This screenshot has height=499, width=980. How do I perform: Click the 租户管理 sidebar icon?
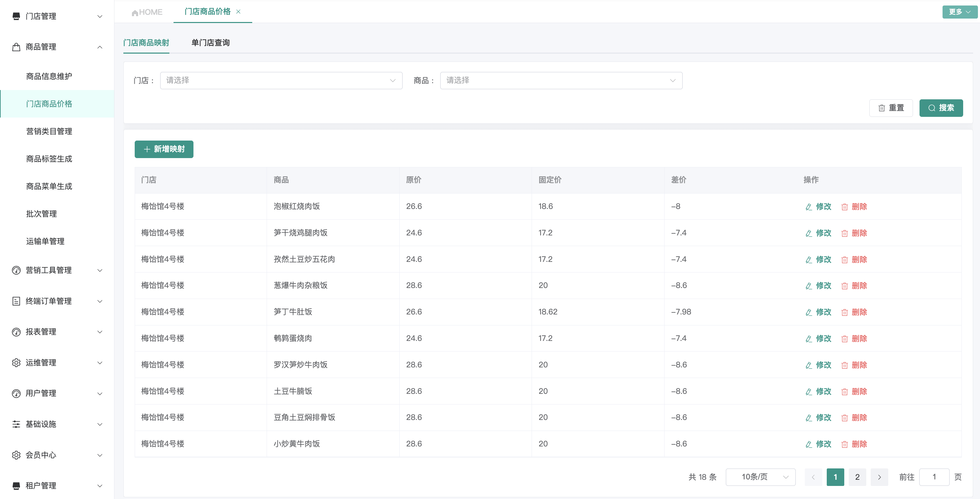point(16,486)
